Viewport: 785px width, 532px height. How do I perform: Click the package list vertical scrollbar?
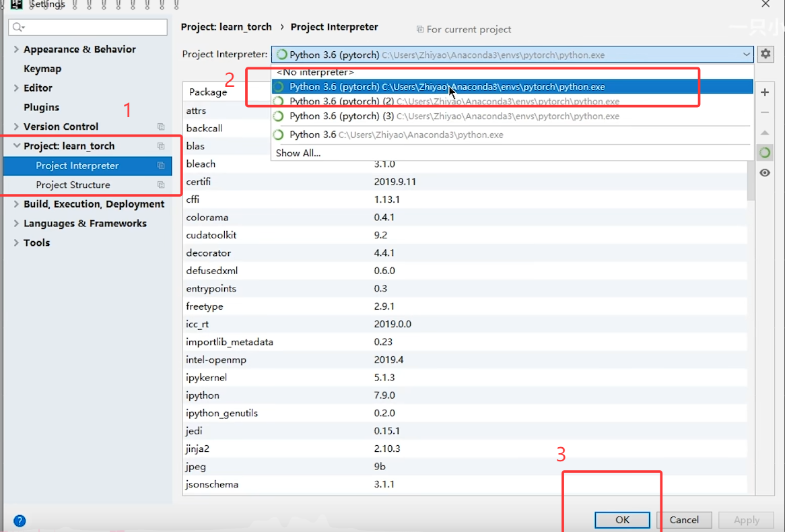pyautogui.click(x=751, y=180)
